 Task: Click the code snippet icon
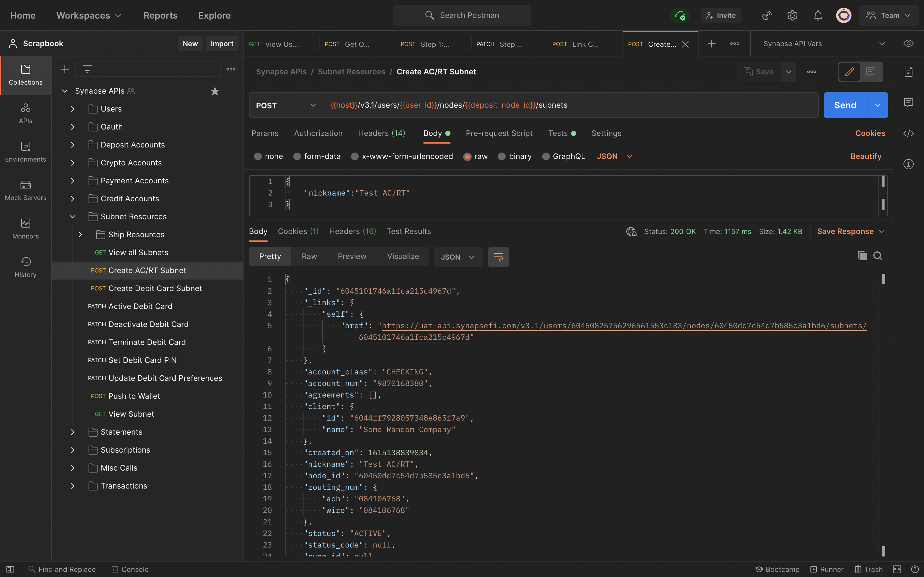tap(908, 133)
